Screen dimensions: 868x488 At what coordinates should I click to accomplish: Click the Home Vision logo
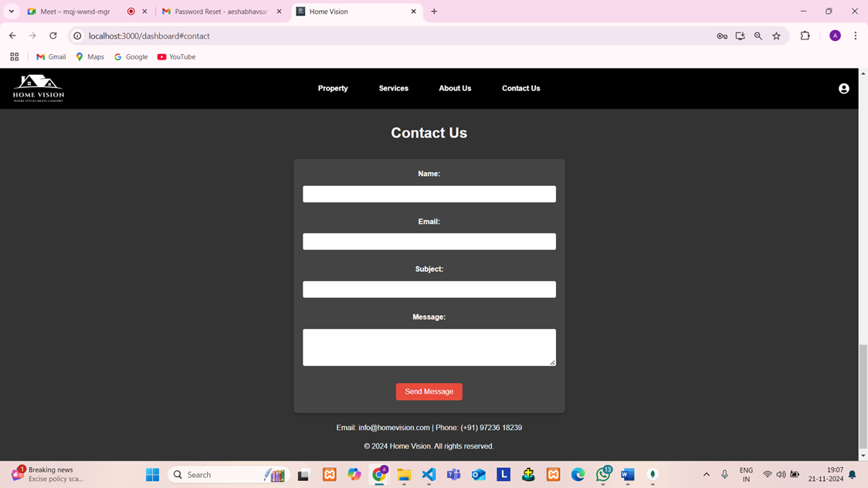(x=39, y=88)
